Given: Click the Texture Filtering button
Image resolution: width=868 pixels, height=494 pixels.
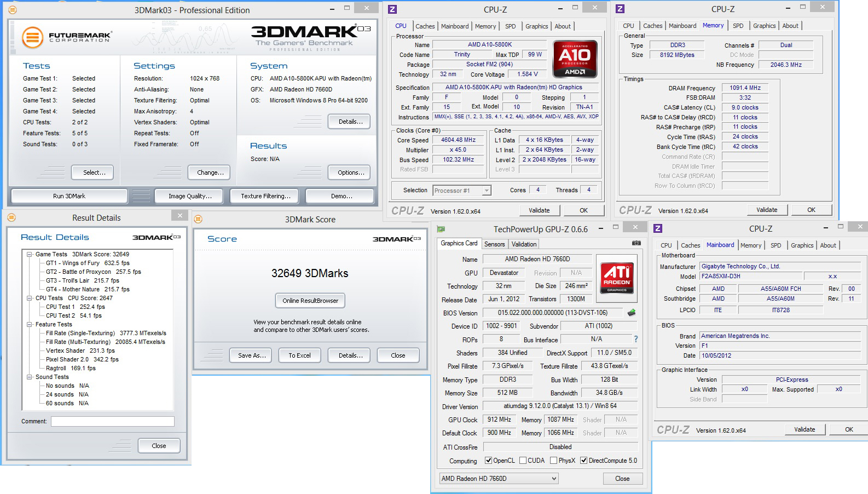Looking at the screenshot, I should [x=265, y=196].
